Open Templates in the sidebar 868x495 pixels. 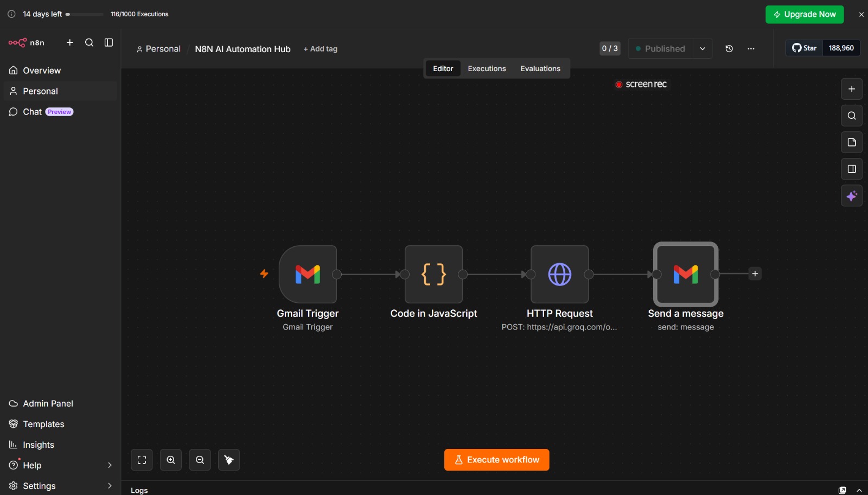(x=60, y=424)
